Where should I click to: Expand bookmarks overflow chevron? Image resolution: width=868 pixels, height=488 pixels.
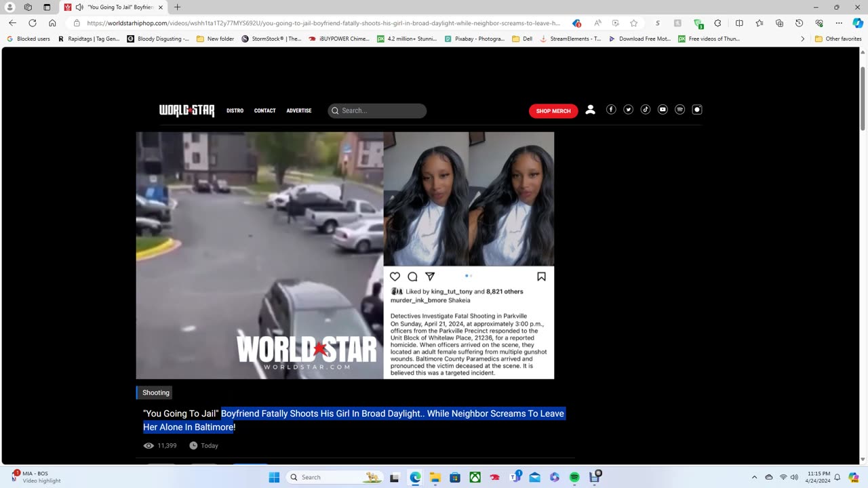(x=803, y=39)
